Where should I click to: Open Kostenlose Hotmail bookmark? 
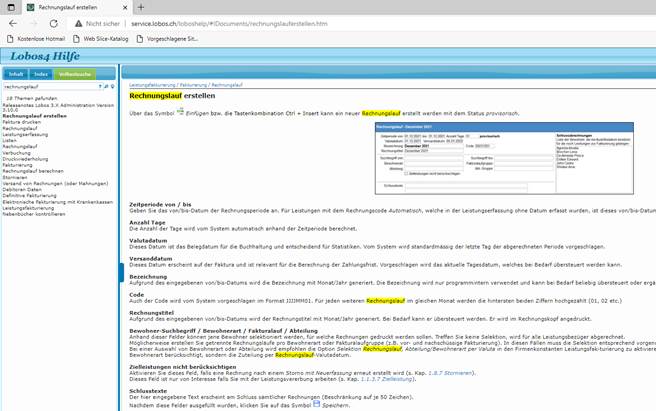click(x=36, y=39)
